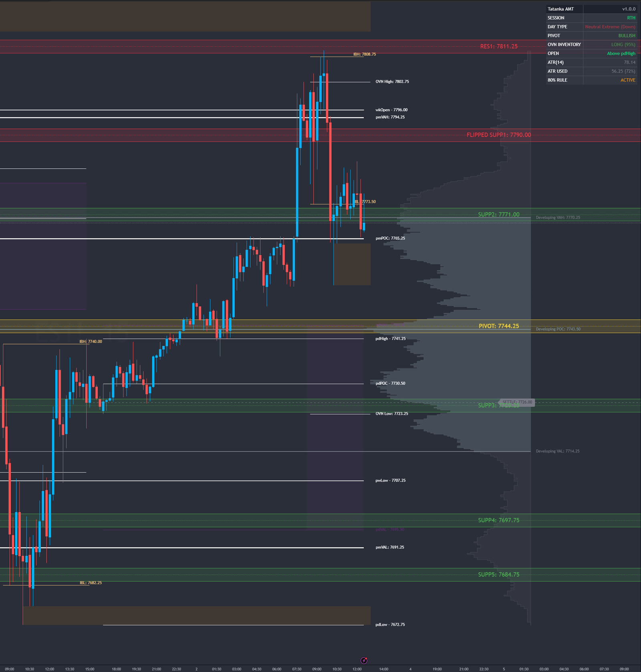Select the SUPP5: 7684.75 support label
Screen dimensions: 641x672
499,575
